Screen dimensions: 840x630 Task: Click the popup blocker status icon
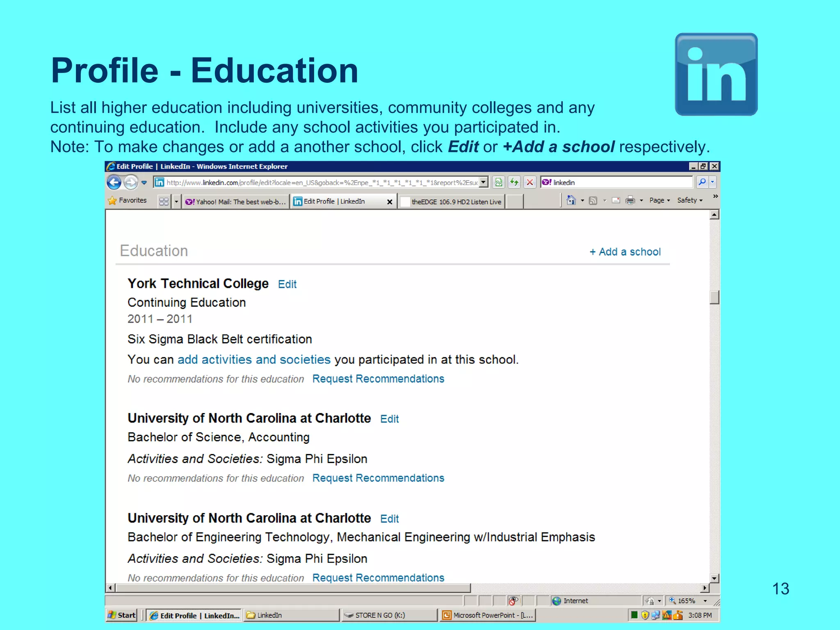pyautogui.click(x=514, y=601)
